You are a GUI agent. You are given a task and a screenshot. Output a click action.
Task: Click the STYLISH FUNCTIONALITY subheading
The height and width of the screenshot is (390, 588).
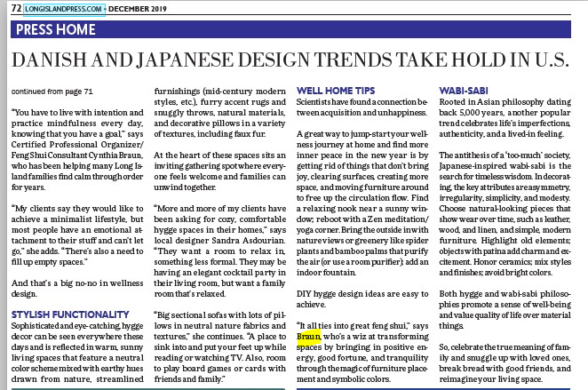click(x=71, y=313)
